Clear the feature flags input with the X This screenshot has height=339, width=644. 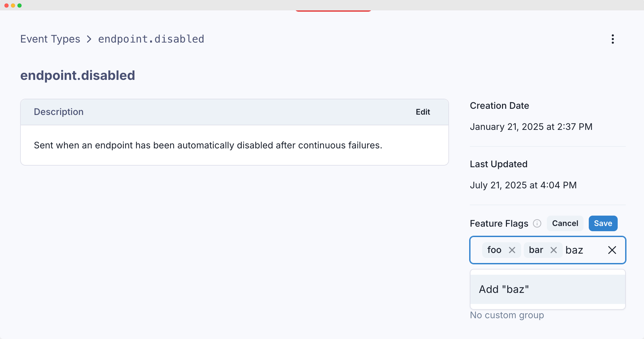612,250
